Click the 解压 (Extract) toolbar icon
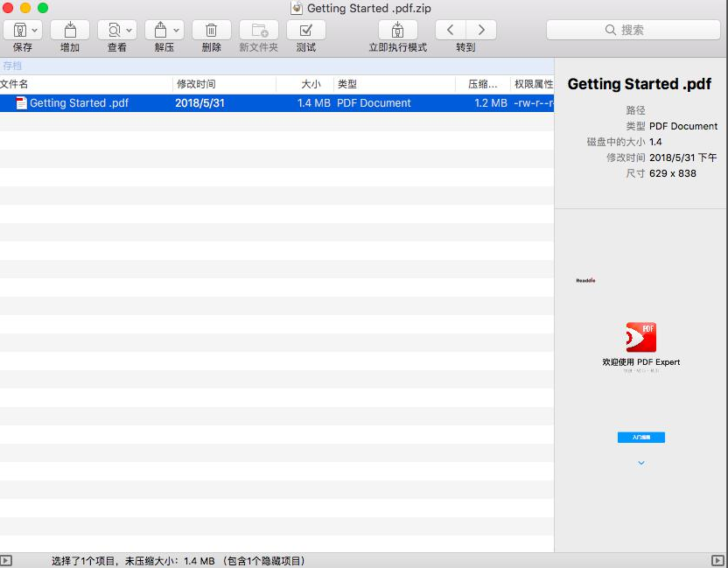 click(159, 30)
